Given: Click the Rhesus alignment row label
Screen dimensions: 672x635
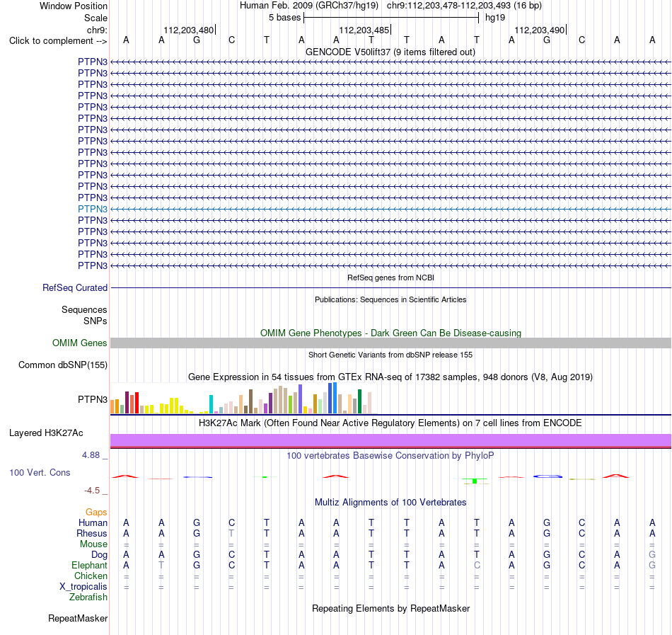Looking at the screenshot, I should 92,533.
